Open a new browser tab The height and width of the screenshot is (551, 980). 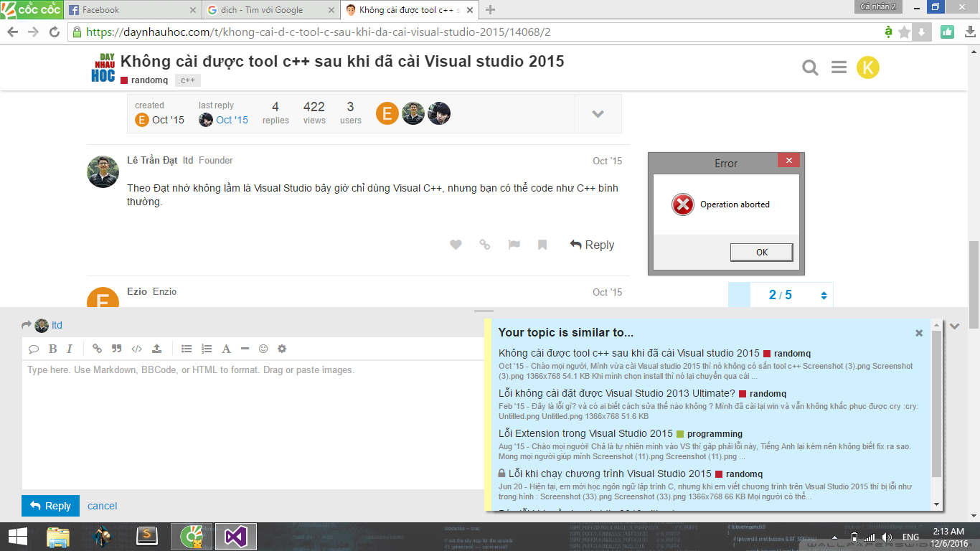point(491,10)
